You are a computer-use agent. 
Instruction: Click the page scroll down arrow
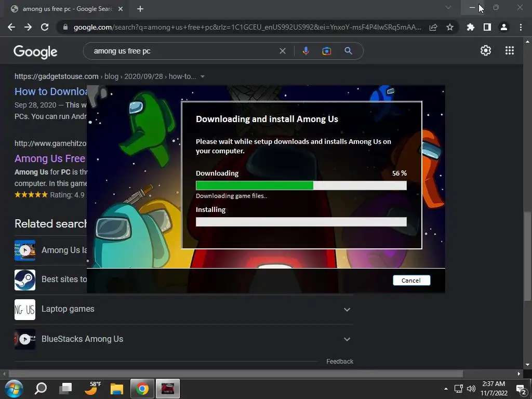point(527,365)
